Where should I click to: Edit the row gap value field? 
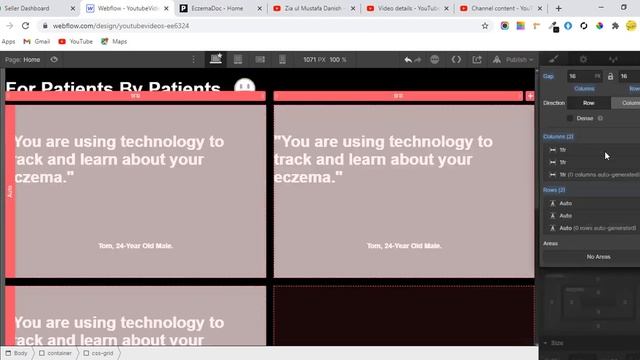click(629, 76)
